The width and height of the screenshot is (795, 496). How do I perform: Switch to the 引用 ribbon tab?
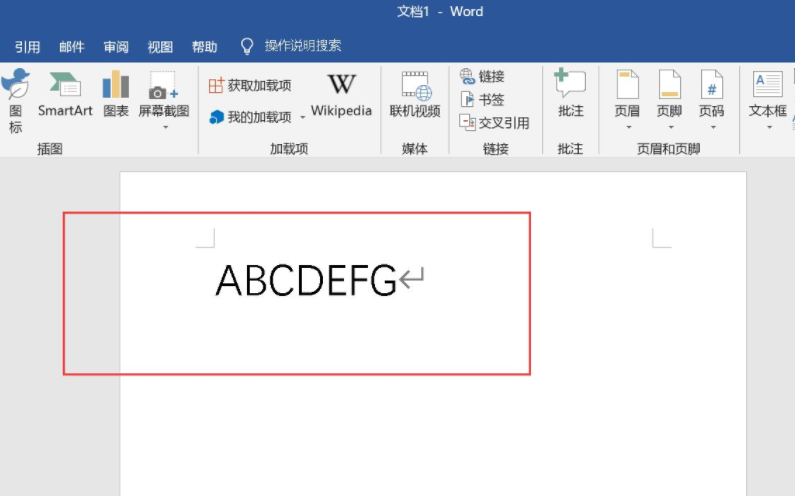(x=27, y=46)
